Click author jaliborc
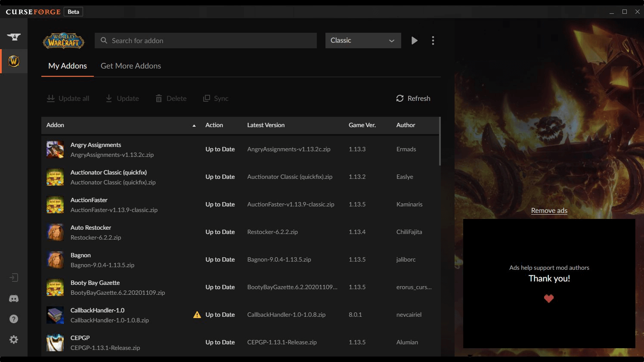 tap(406, 259)
